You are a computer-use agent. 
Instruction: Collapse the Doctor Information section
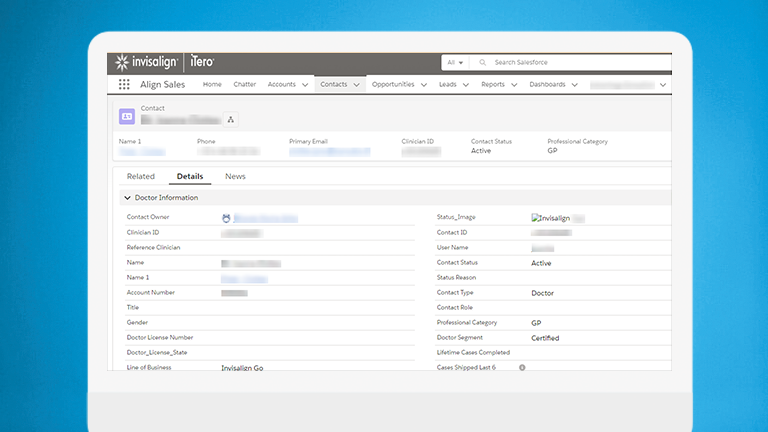(x=127, y=198)
